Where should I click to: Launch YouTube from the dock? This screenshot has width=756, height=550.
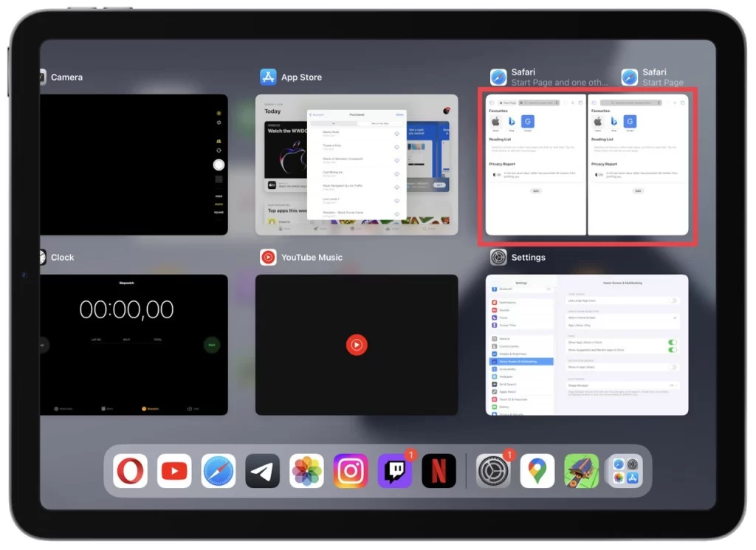(x=174, y=470)
